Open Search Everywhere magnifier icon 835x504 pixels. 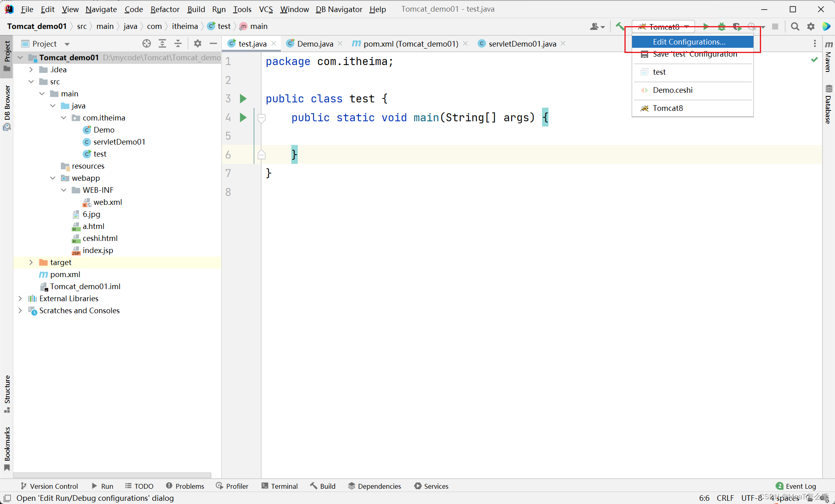(x=794, y=27)
